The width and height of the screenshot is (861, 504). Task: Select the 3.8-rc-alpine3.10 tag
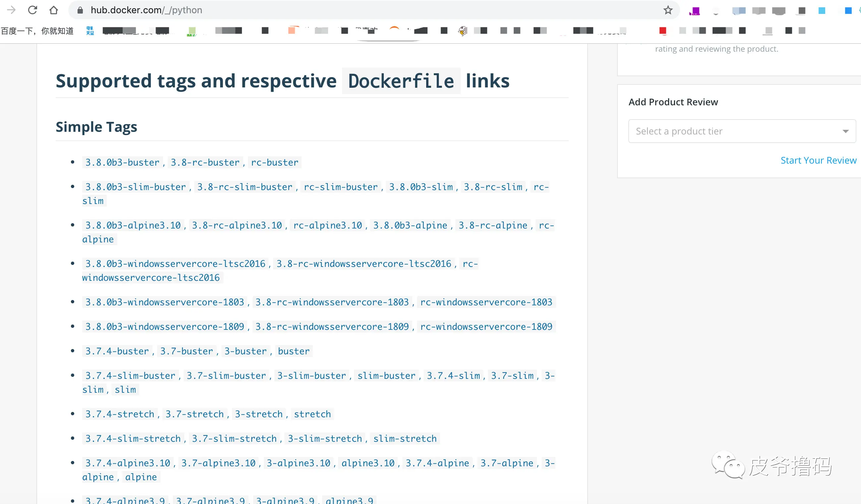coord(237,226)
